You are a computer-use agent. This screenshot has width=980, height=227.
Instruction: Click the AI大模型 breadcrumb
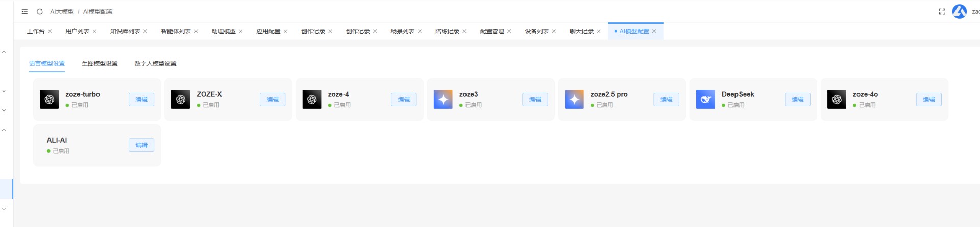(62, 11)
